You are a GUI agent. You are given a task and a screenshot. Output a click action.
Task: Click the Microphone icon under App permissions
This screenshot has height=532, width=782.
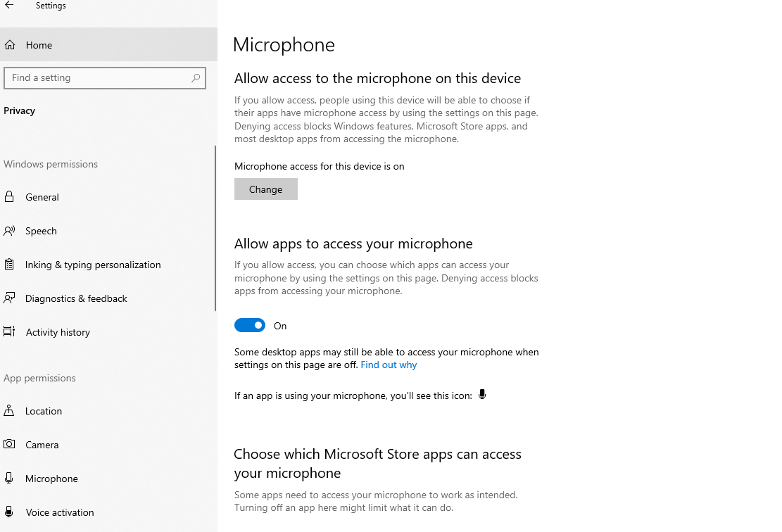pos(10,479)
